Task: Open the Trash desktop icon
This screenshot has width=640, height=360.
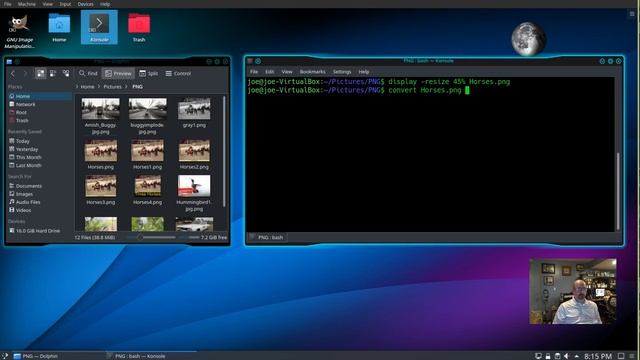Action: [x=139, y=28]
